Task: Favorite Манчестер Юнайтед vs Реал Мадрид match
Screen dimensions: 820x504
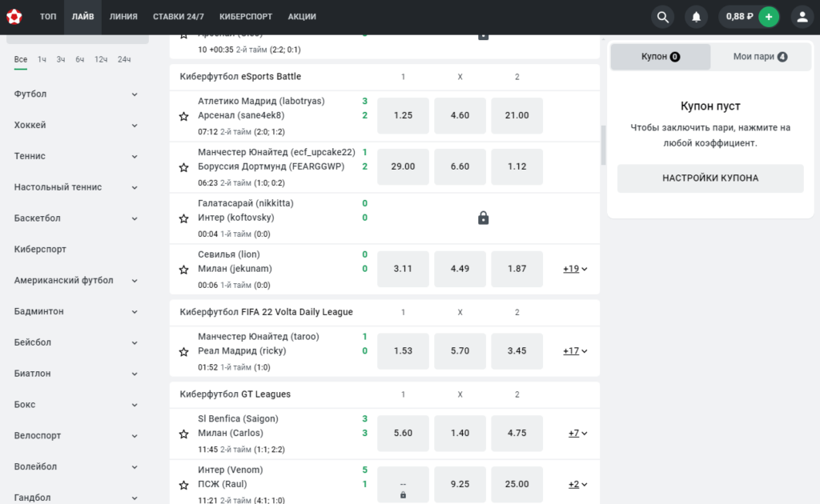Action: pos(183,351)
